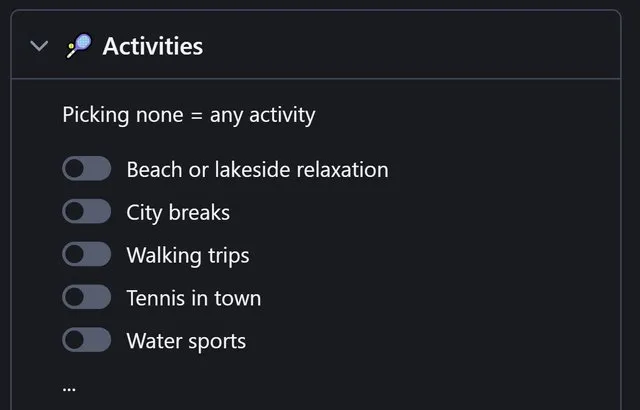The height and width of the screenshot is (410, 640).
Task: Click the Beach or lakeside relaxation label
Action: point(258,170)
